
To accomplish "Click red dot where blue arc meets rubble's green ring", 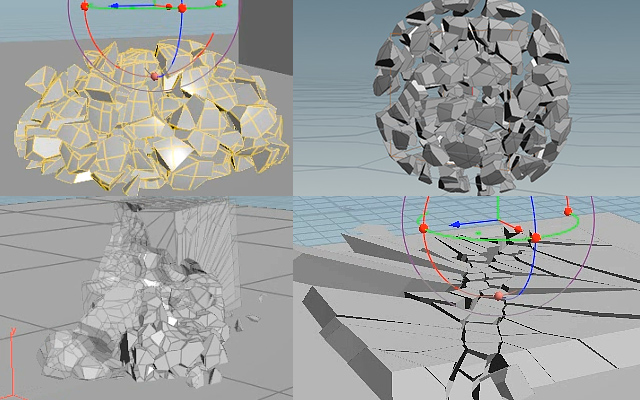I will coord(182,8).
